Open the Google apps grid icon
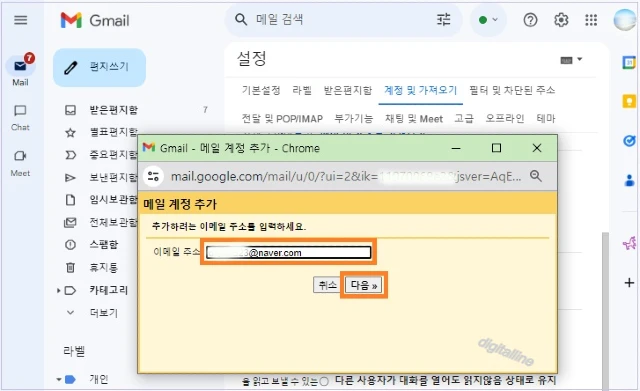 click(591, 20)
